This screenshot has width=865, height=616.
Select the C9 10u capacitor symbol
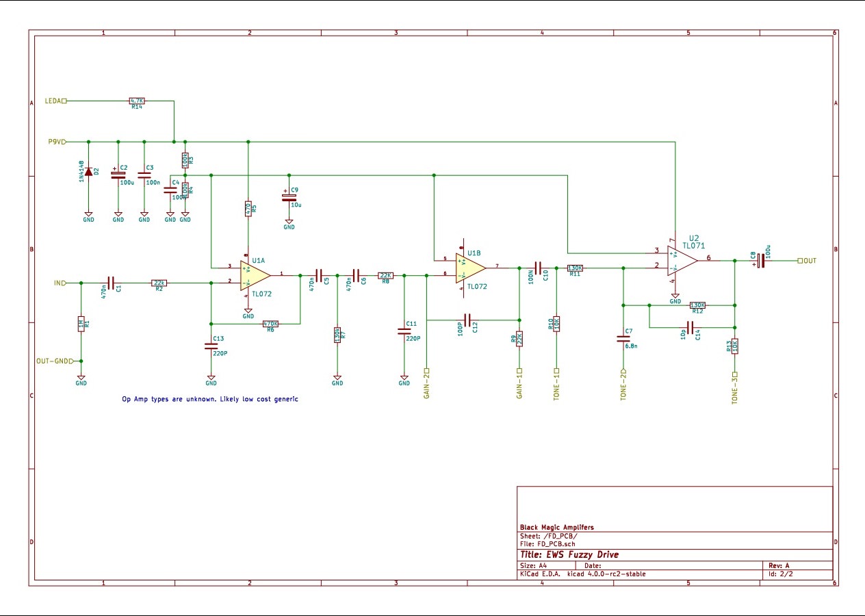(289, 197)
